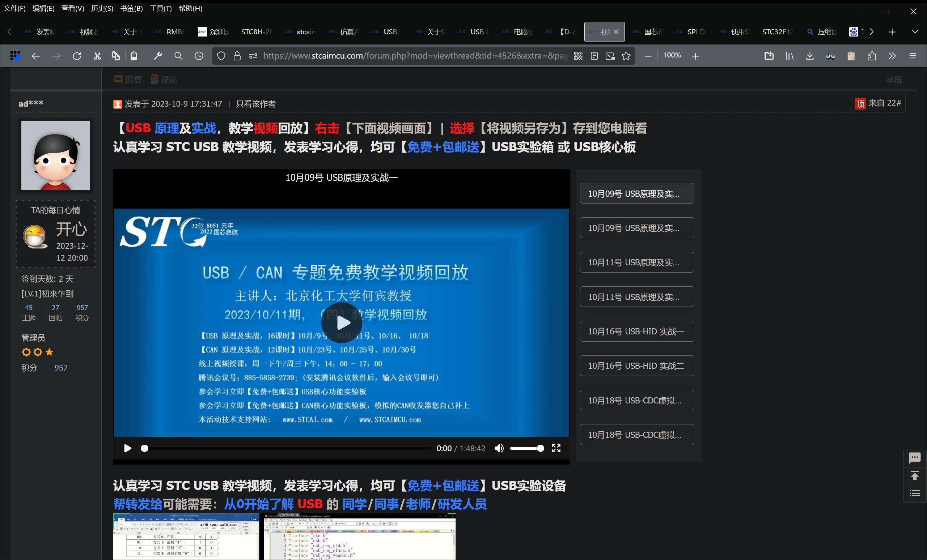Return to top with floating arrow icon
This screenshot has width=927, height=560.
pyautogui.click(x=914, y=476)
